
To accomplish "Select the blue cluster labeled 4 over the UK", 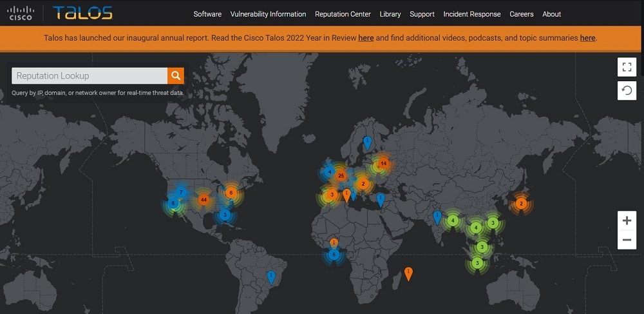I will pyautogui.click(x=329, y=172).
